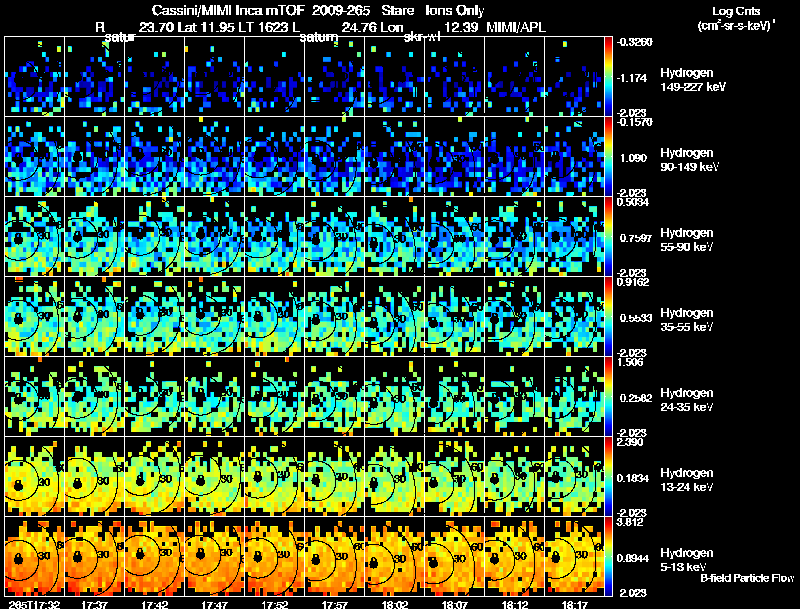Click the color bar beside the 55-90 keV row

608,236
